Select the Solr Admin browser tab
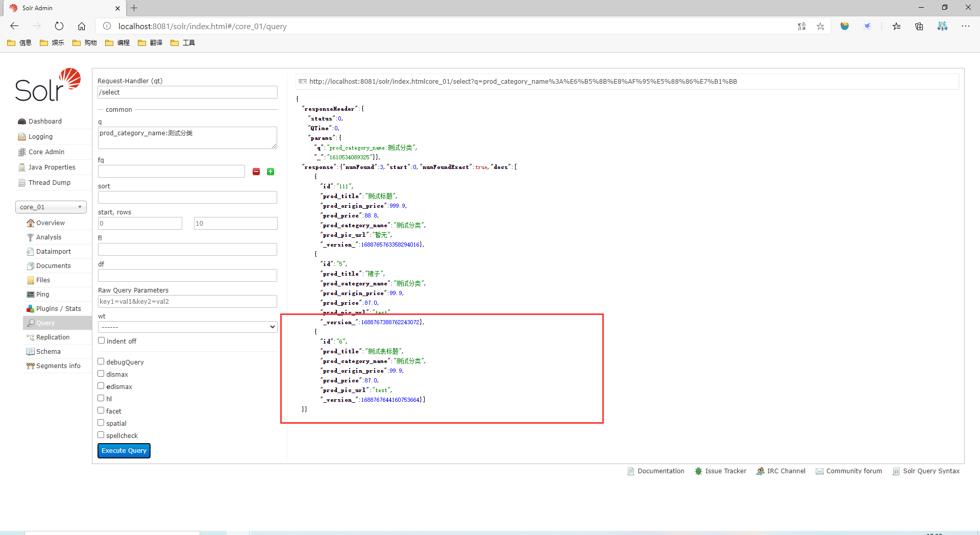 point(65,8)
